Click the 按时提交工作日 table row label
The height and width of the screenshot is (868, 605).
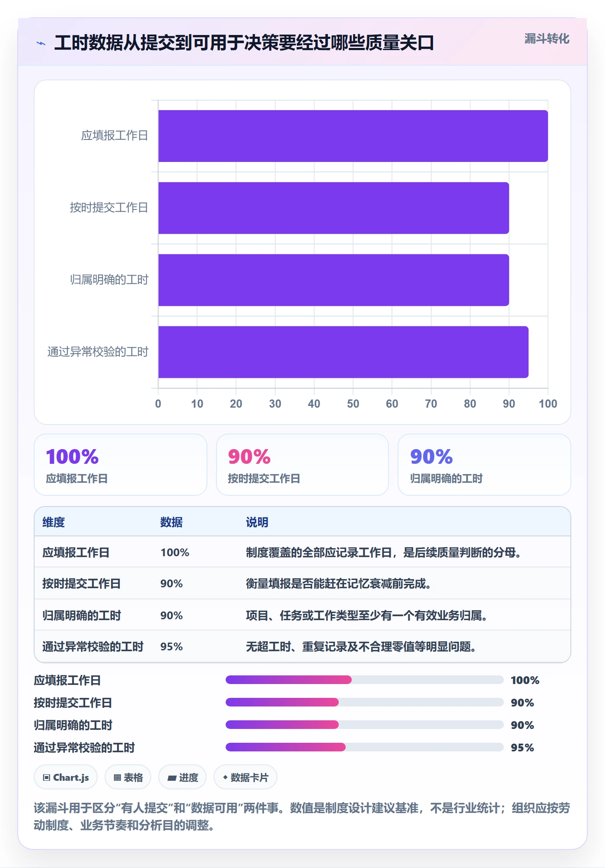82,583
